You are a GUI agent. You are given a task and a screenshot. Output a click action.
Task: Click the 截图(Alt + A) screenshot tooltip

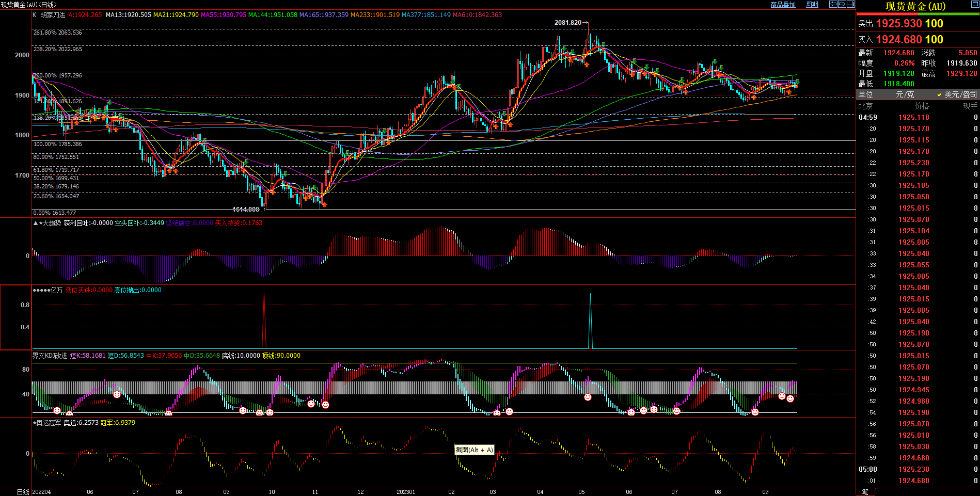point(474,450)
